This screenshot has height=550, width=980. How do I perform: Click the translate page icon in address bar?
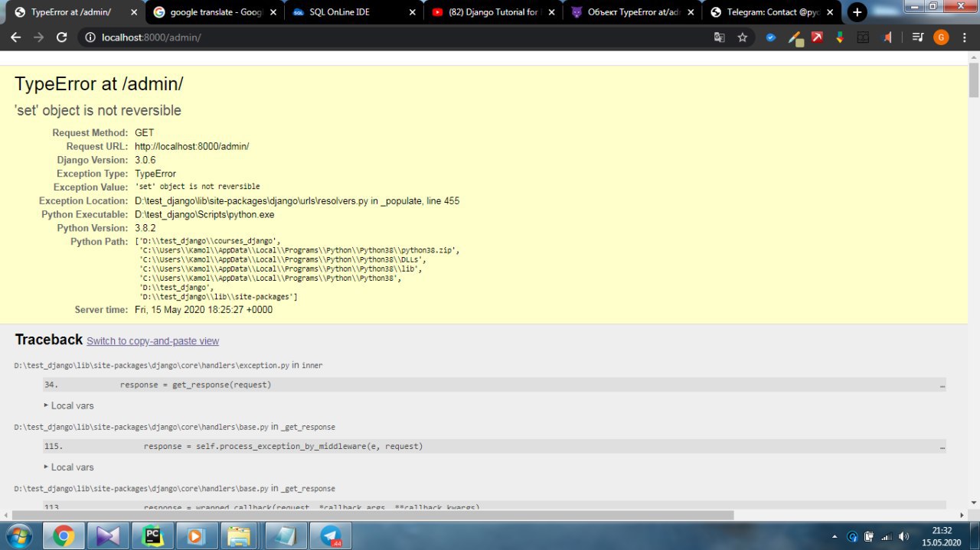click(720, 37)
